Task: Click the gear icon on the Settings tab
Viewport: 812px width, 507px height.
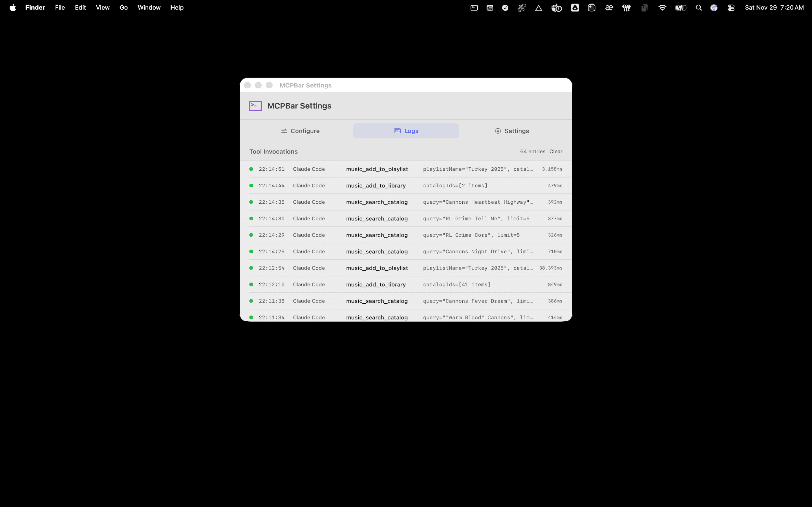Action: 498,131
